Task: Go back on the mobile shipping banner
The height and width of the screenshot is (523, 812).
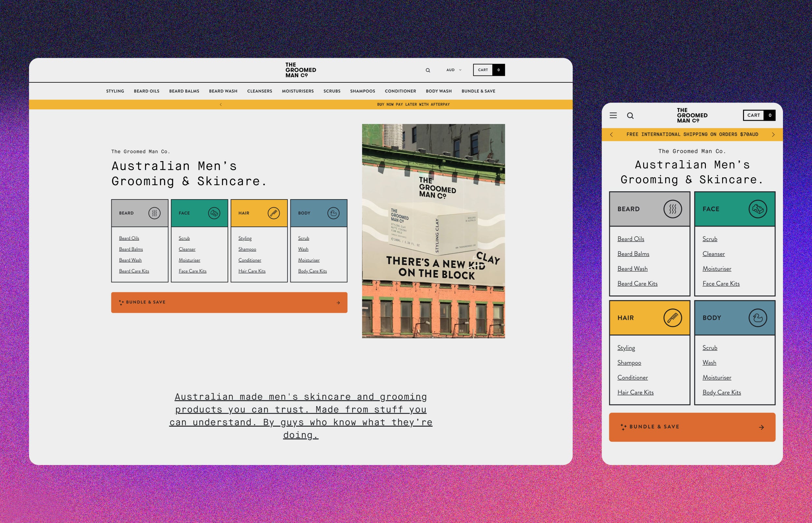Action: coord(611,135)
